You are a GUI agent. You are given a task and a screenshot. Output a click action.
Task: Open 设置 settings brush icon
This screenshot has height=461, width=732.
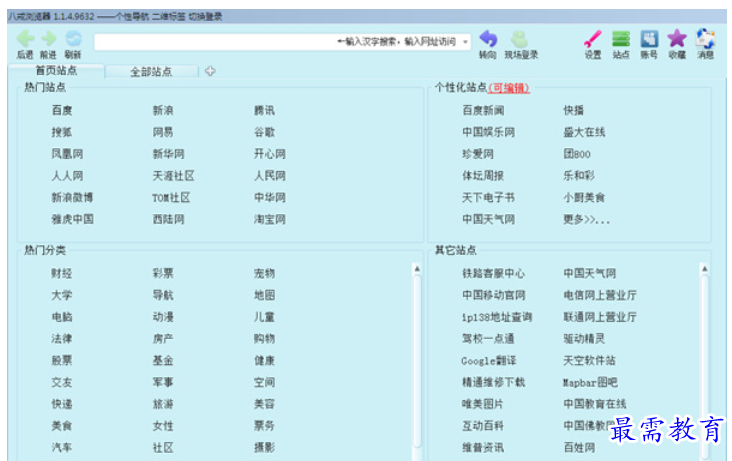click(593, 39)
